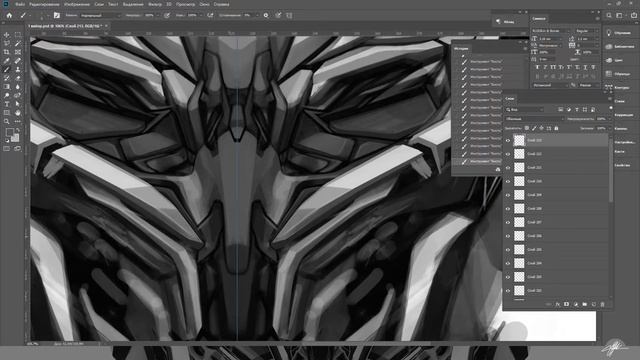Select the Path Selection arrow tool
This screenshot has height=360, width=640.
(18, 104)
